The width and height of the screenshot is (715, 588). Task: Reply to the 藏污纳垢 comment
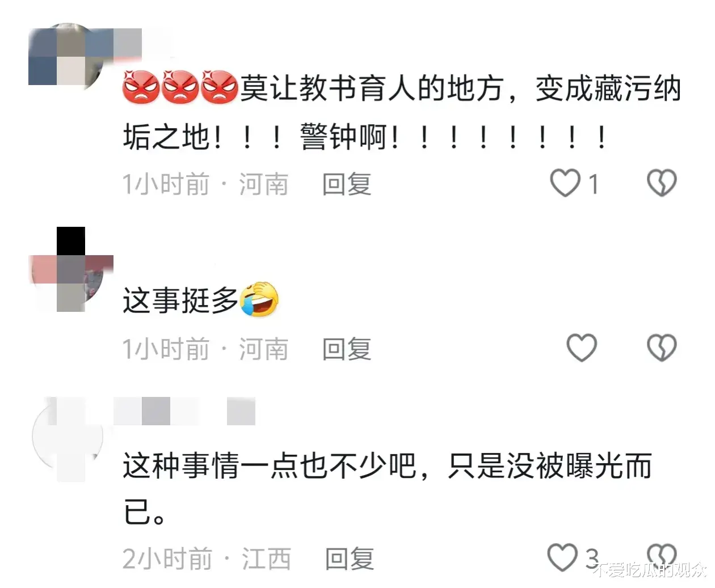[x=347, y=184]
